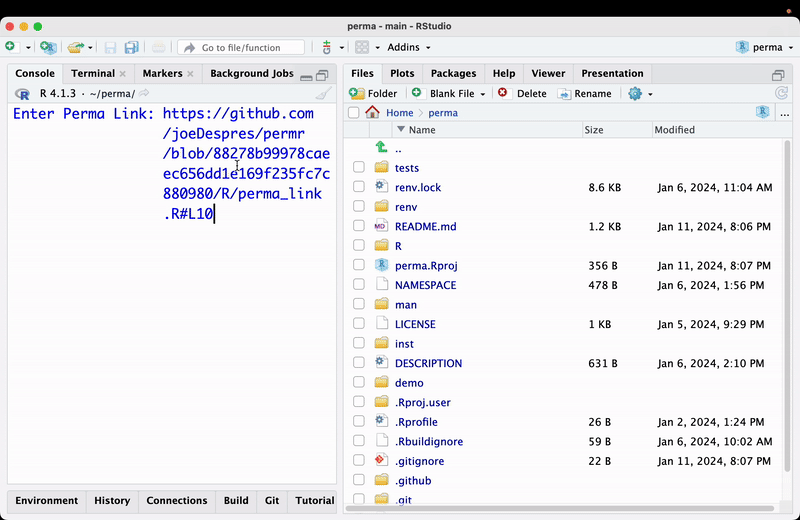Screen dimensions: 800x520
Task: Expand the gear menu dropdown arrow
Action: click(x=650, y=94)
